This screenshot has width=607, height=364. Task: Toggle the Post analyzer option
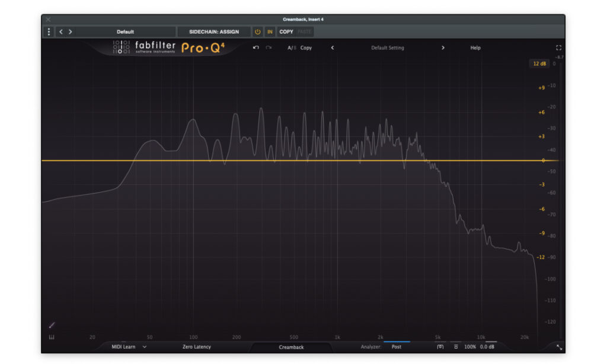pos(397,347)
